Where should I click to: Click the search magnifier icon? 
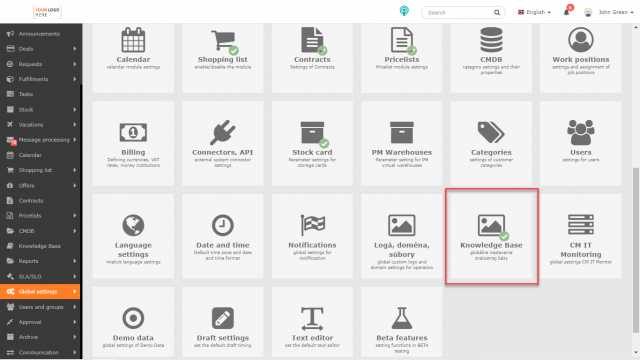pos(497,13)
